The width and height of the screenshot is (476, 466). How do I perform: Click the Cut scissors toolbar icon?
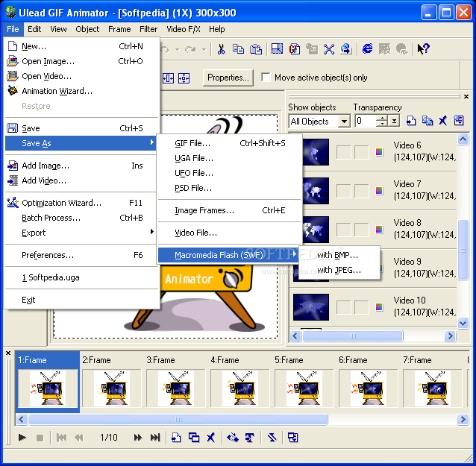[x=222, y=49]
